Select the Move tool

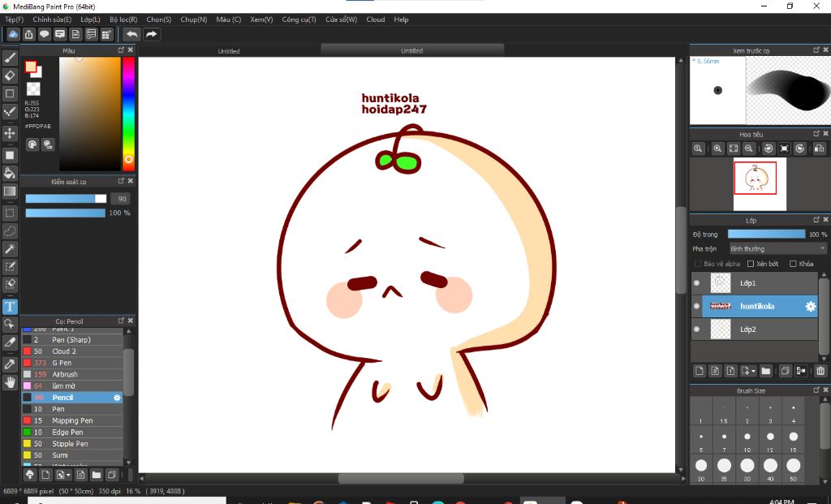tap(10, 132)
